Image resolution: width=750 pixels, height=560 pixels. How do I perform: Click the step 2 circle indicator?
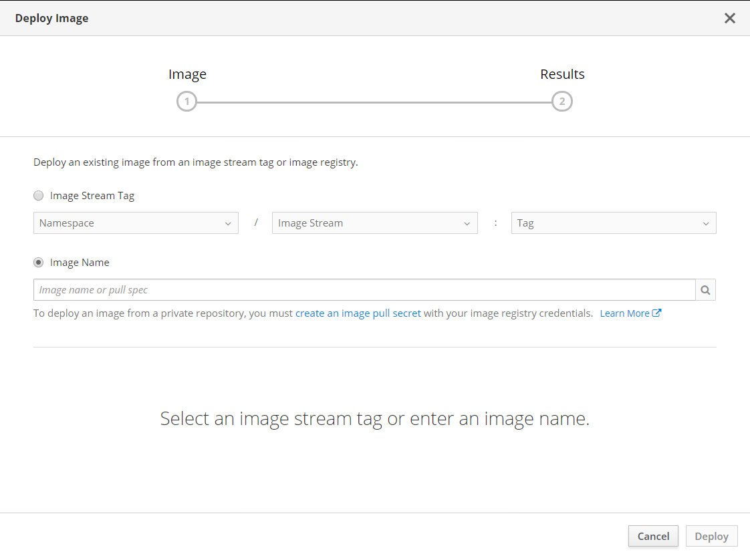(x=562, y=102)
